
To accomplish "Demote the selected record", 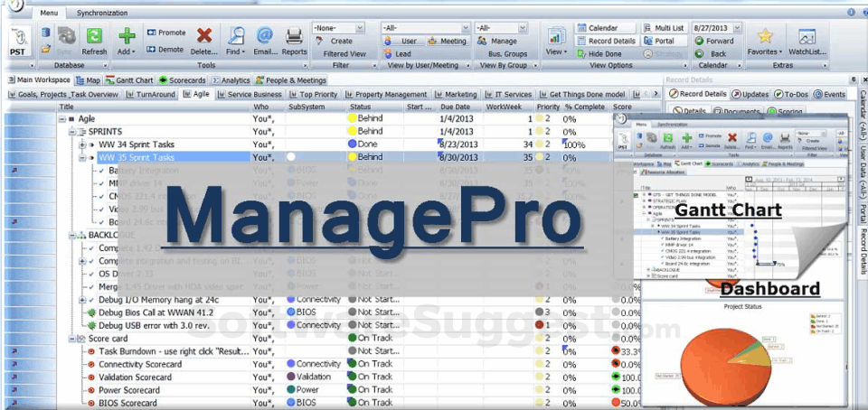I will pos(165,49).
